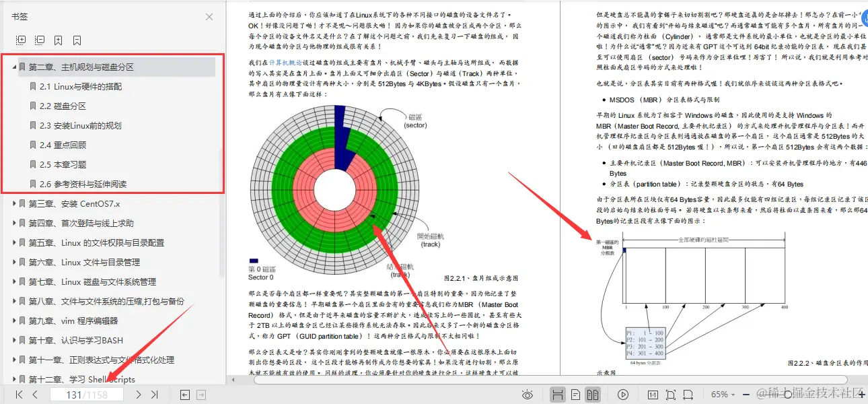This screenshot has width=868, height=404.
Task: Expand the 第六章 Linux 文件与目录管理 bookmark
Action: (x=15, y=262)
